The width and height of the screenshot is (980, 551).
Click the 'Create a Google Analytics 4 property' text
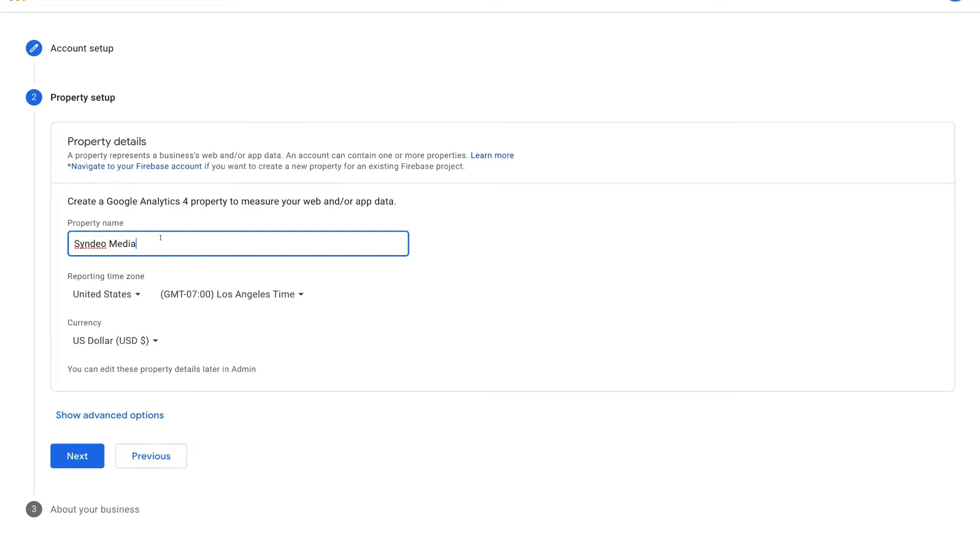coord(232,202)
